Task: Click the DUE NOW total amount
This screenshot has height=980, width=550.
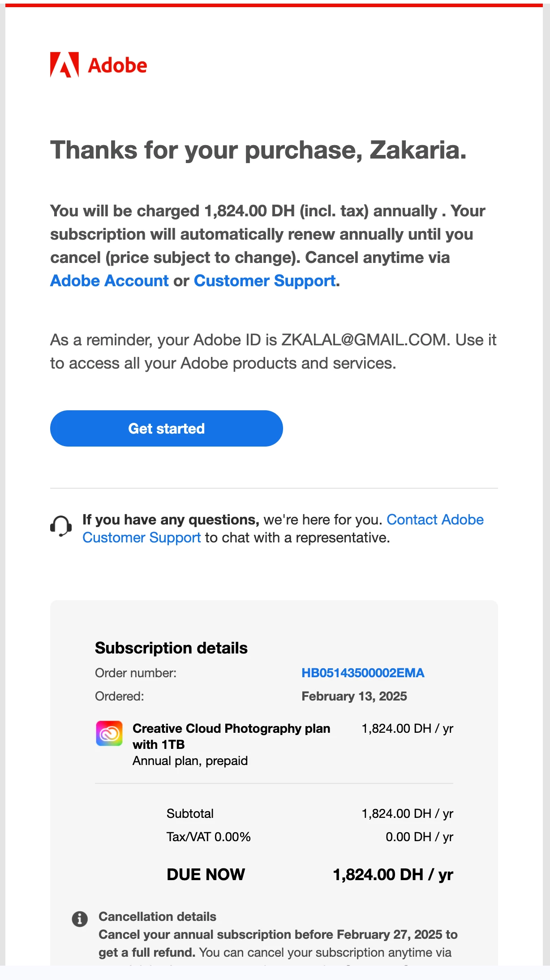Action: tap(393, 874)
